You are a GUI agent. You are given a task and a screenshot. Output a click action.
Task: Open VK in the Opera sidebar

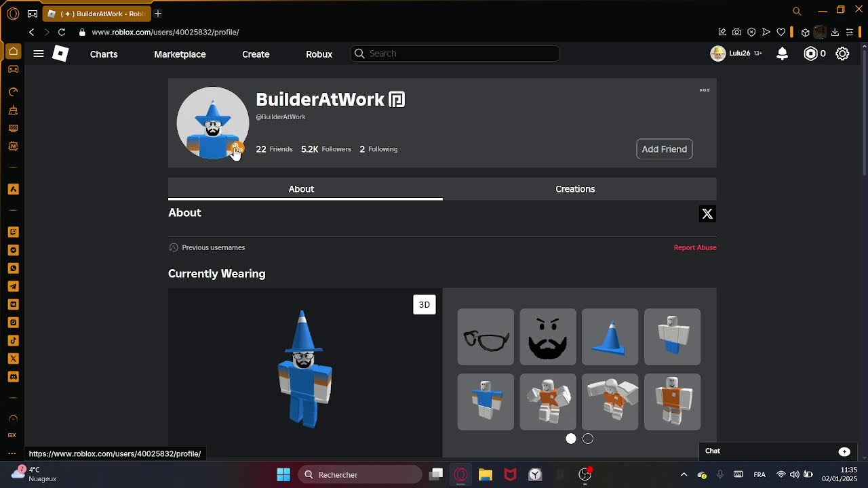pyautogui.click(x=13, y=304)
